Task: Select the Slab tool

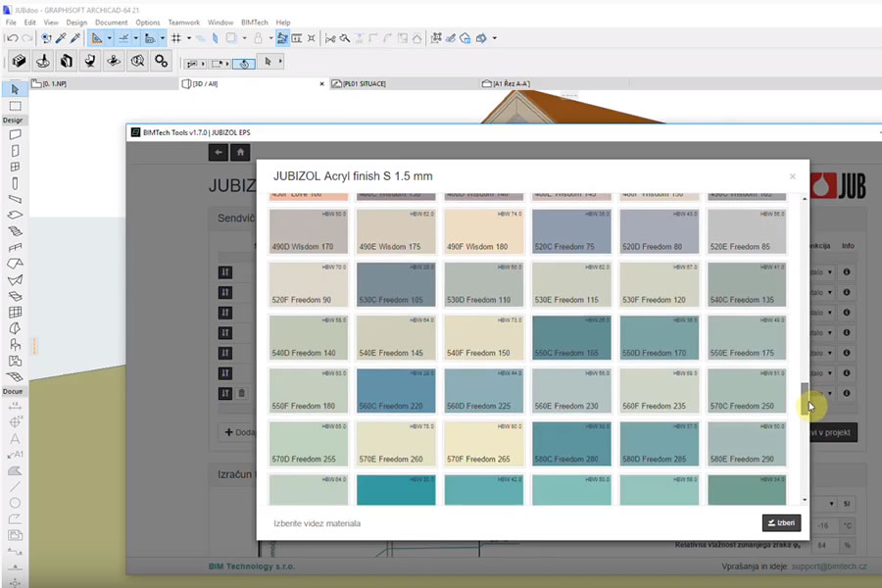Action: click(x=15, y=215)
